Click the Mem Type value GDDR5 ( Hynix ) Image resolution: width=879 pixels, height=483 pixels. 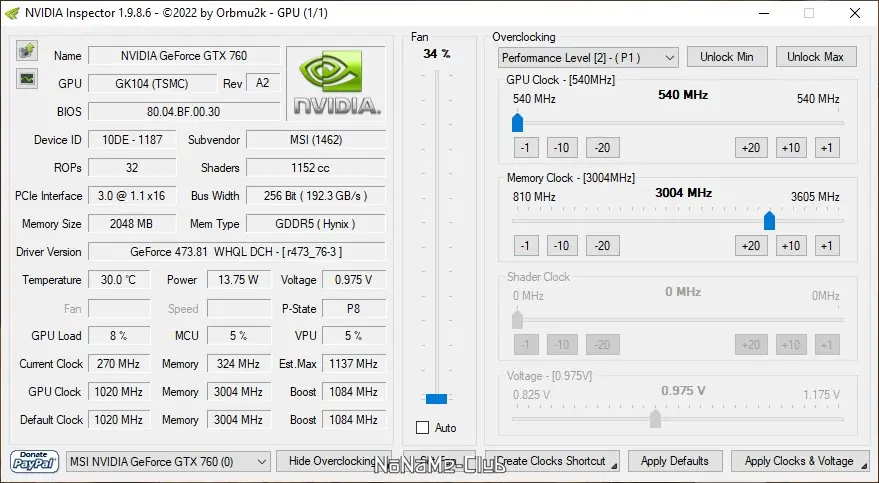316,224
